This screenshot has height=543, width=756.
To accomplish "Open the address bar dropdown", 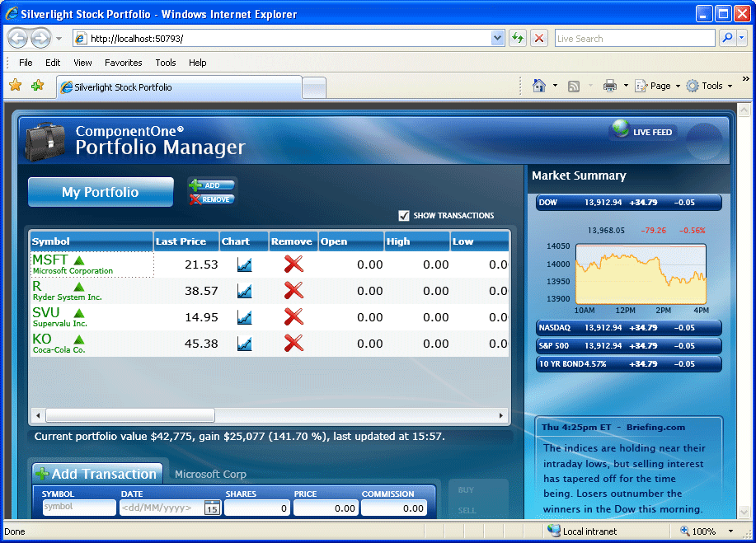I will coord(498,38).
